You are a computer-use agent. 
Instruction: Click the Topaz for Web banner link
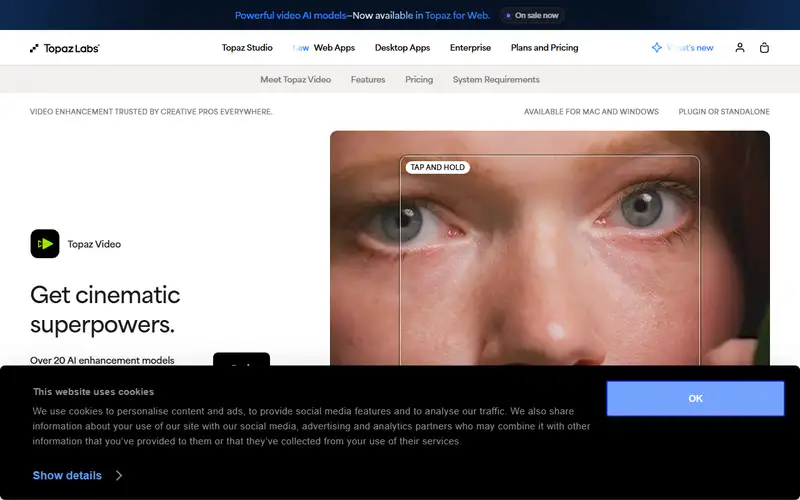457,15
